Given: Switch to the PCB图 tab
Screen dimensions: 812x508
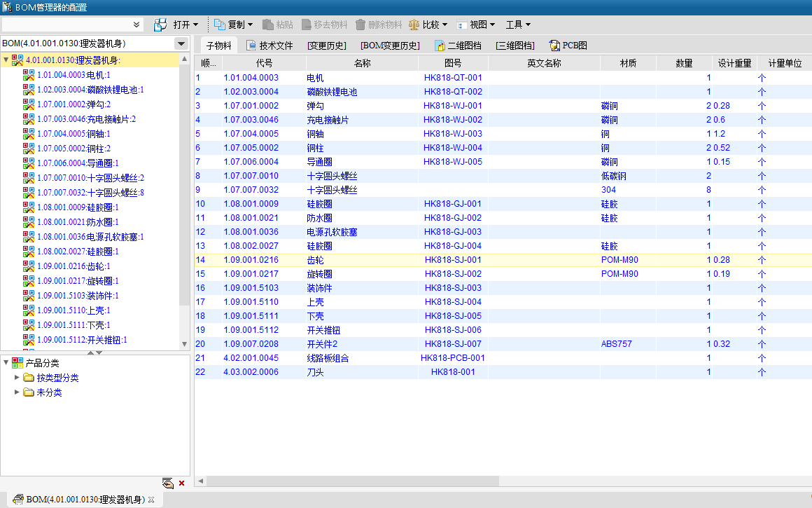Looking at the screenshot, I should (x=568, y=46).
